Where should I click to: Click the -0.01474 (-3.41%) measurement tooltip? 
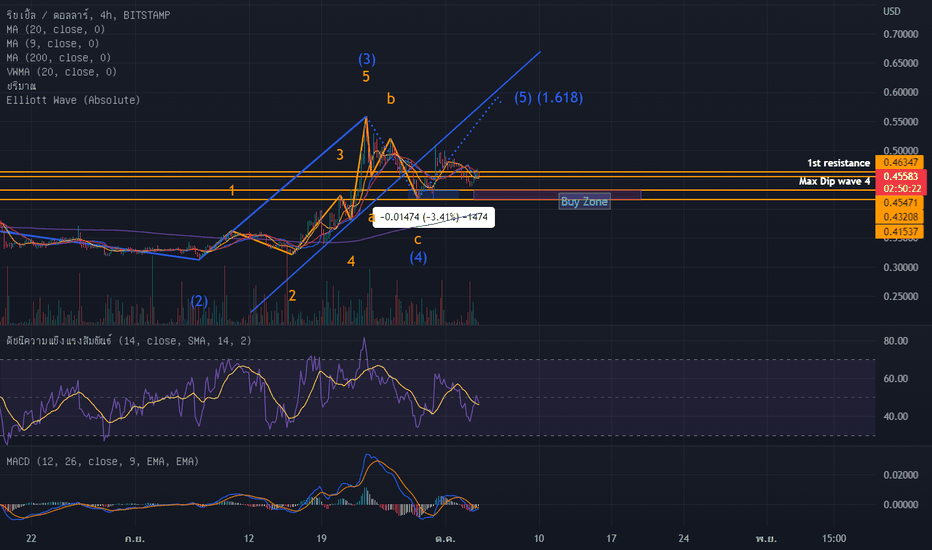coord(433,217)
